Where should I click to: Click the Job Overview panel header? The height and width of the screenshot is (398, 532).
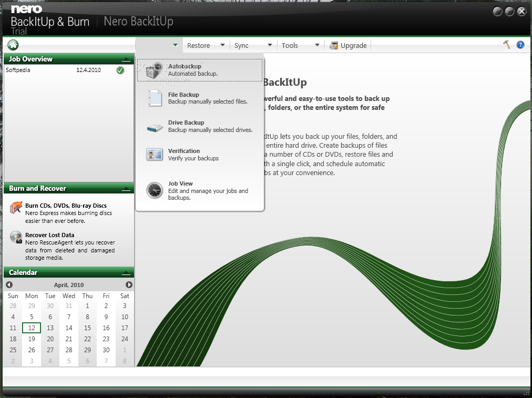(x=68, y=59)
